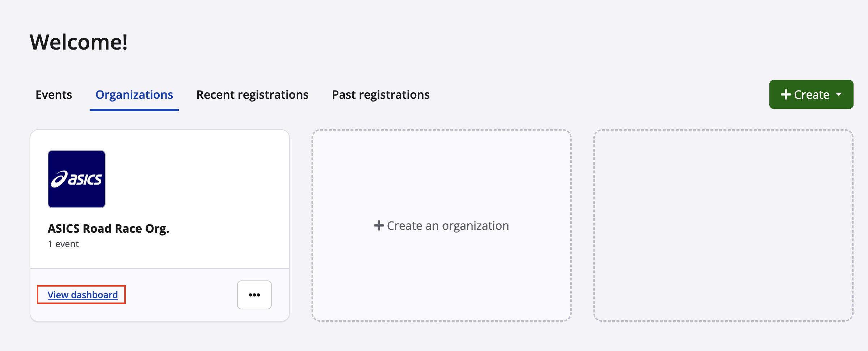Click the "Create an organization" text
The width and height of the screenshot is (868, 351).
tap(448, 226)
